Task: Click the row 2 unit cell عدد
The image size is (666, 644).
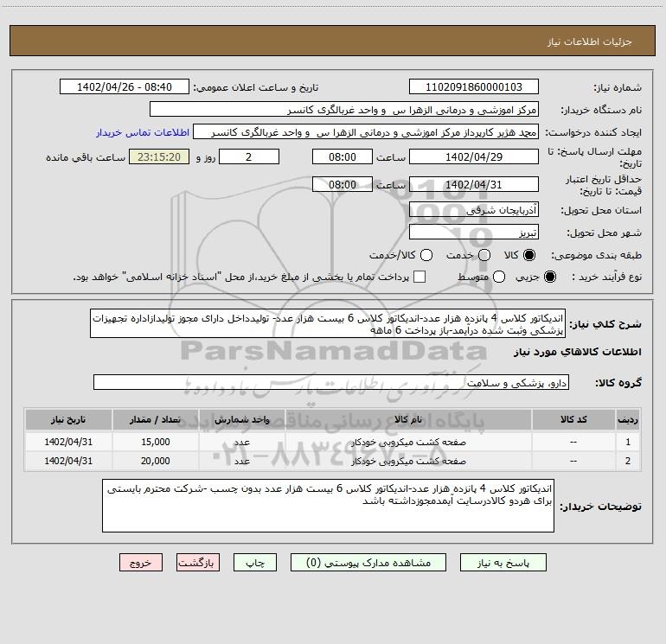Action: click(x=242, y=461)
